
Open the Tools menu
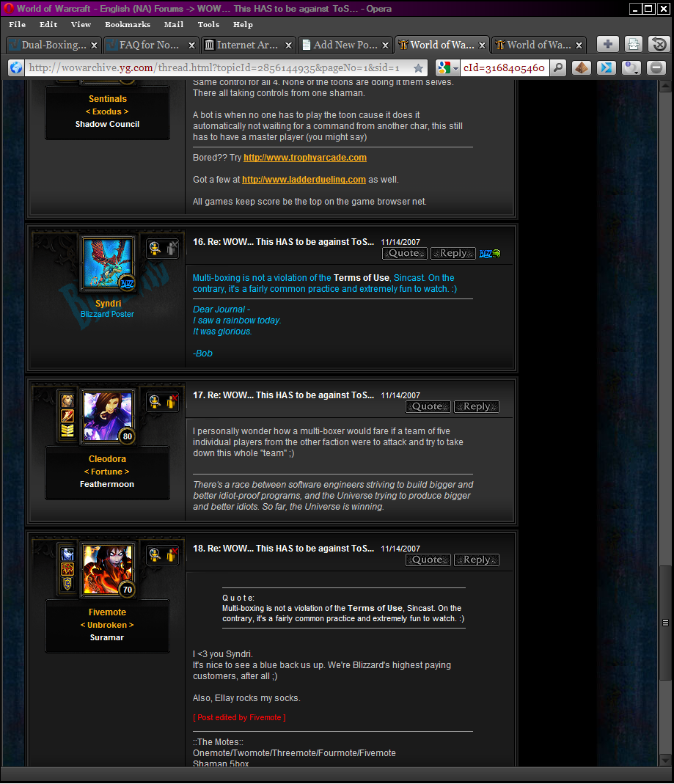coord(208,24)
